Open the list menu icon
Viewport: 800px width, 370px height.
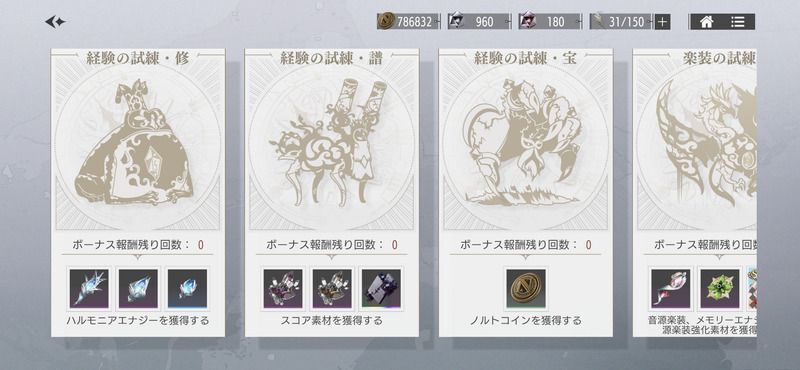[x=737, y=21]
